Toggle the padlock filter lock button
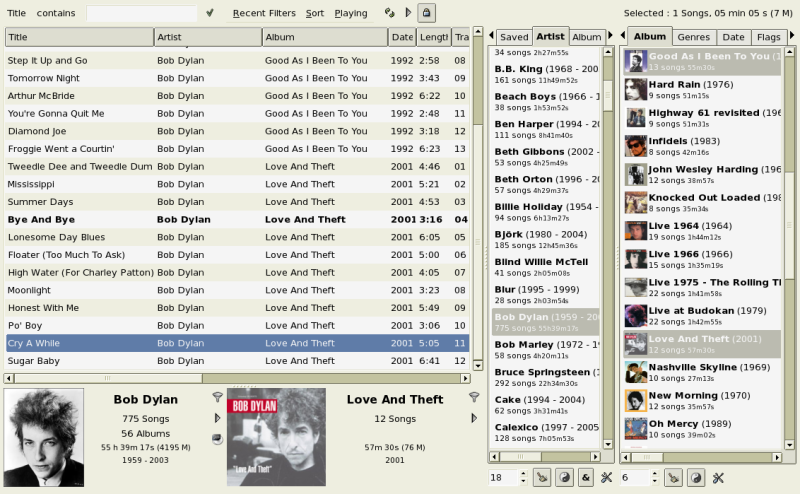Screen dimensions: 800x494 (x=427, y=13)
